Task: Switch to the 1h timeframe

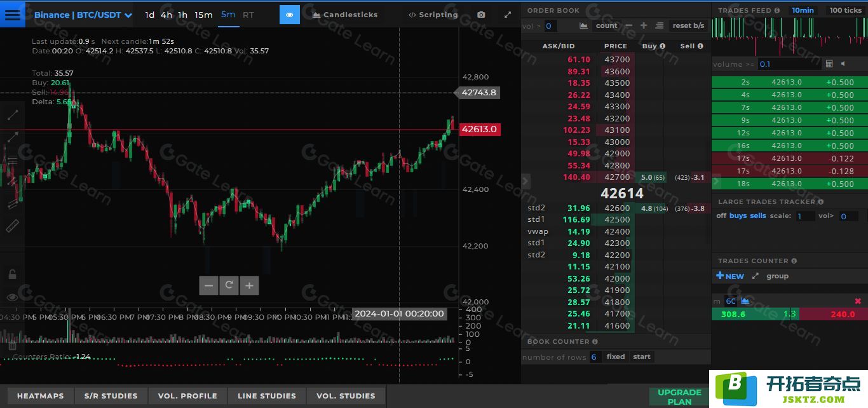Action: click(x=183, y=15)
